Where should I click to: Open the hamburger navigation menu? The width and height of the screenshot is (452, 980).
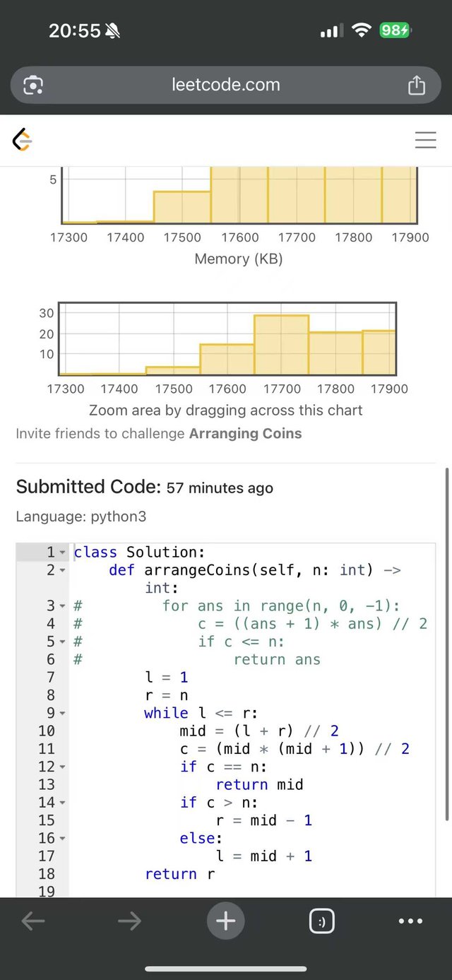point(425,140)
